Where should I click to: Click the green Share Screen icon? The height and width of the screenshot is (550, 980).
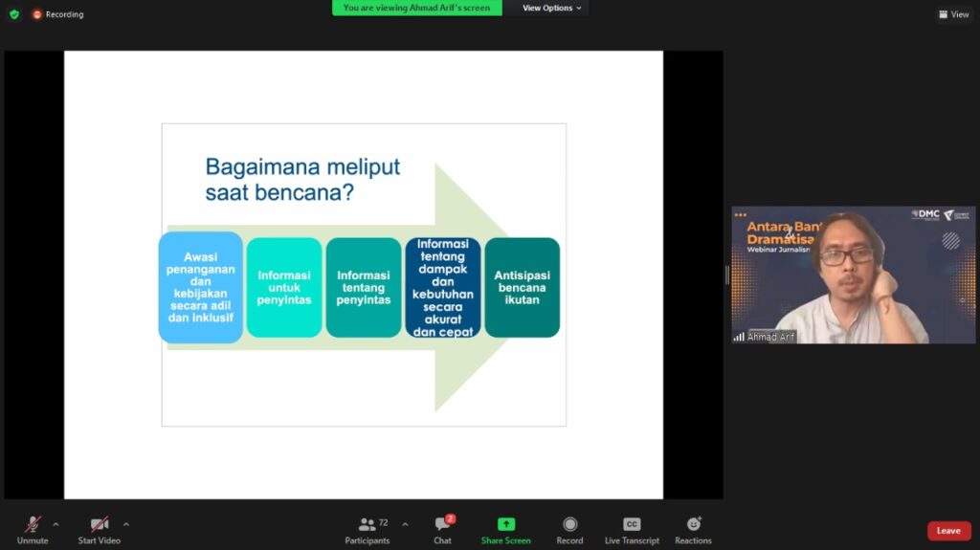(505, 525)
